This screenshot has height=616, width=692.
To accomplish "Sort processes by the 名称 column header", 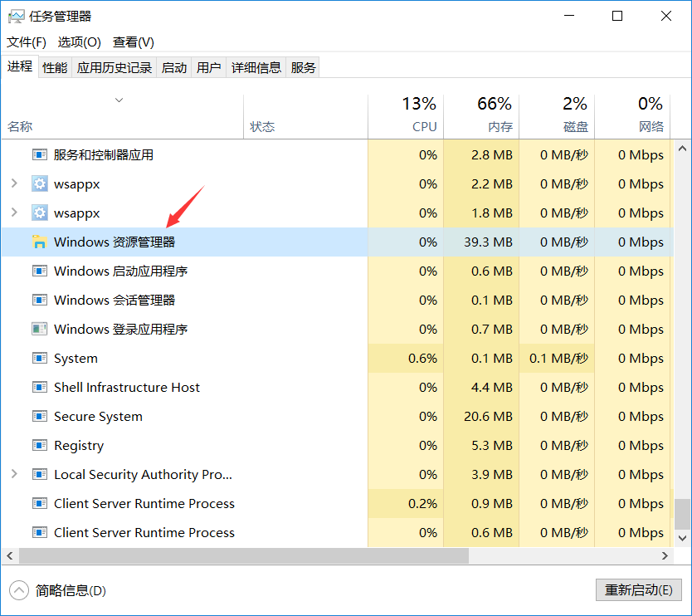I will click(122, 116).
